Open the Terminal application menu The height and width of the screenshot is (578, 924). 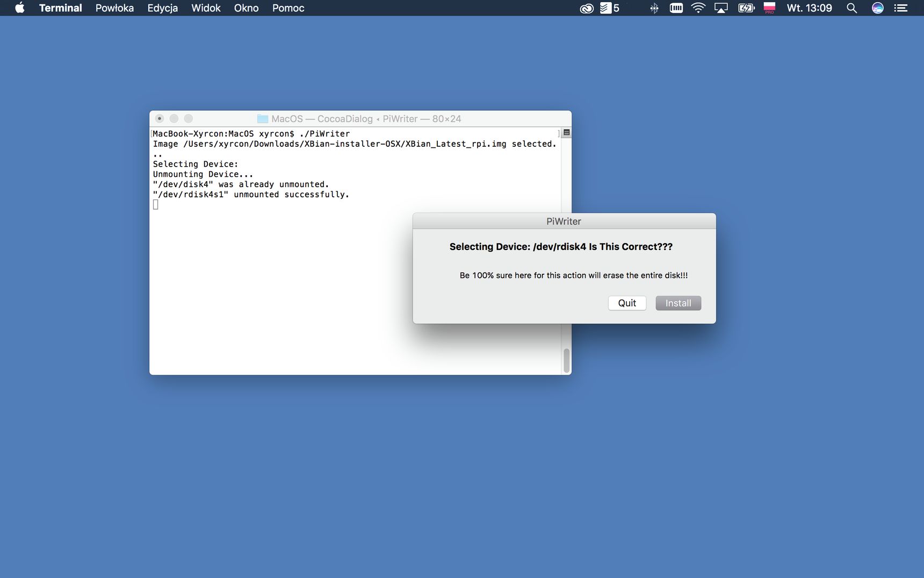click(x=60, y=8)
